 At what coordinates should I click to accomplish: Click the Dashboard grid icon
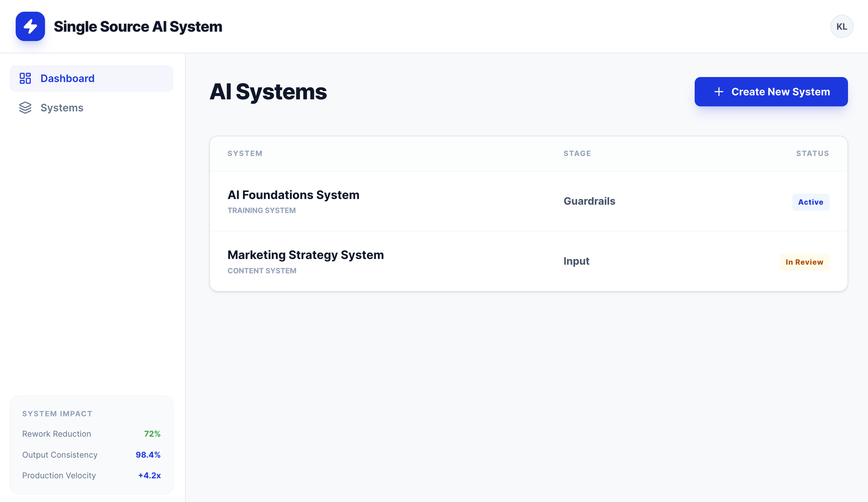click(x=25, y=78)
